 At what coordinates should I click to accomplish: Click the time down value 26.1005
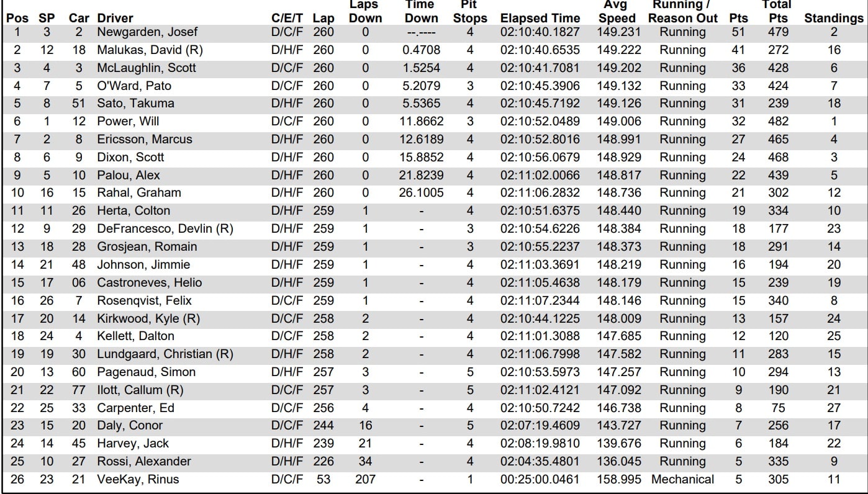tap(421, 193)
